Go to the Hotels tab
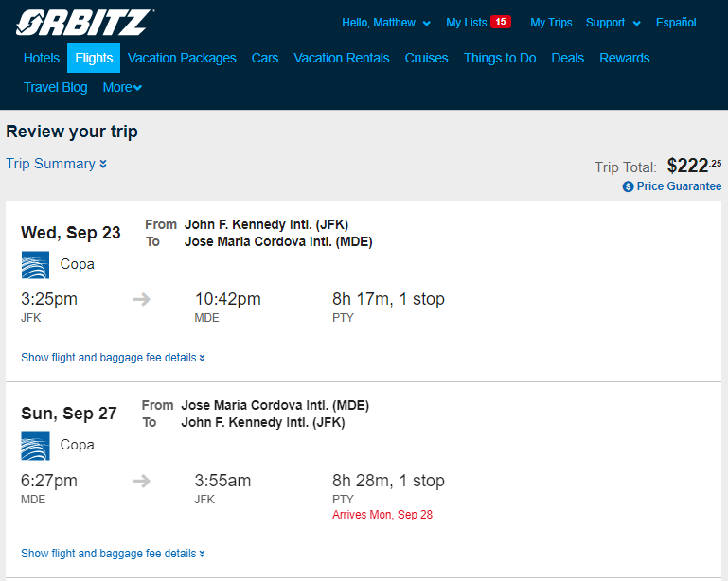728x581 pixels. (x=42, y=58)
